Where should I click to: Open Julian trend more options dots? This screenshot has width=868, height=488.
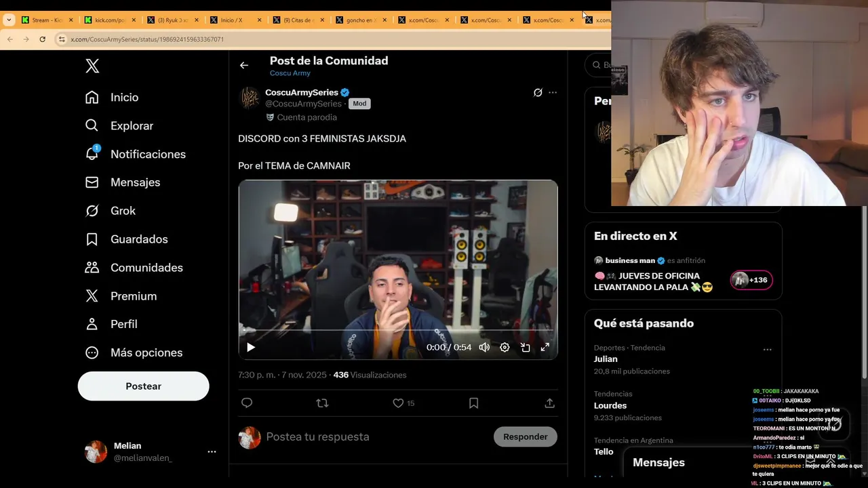(x=768, y=350)
